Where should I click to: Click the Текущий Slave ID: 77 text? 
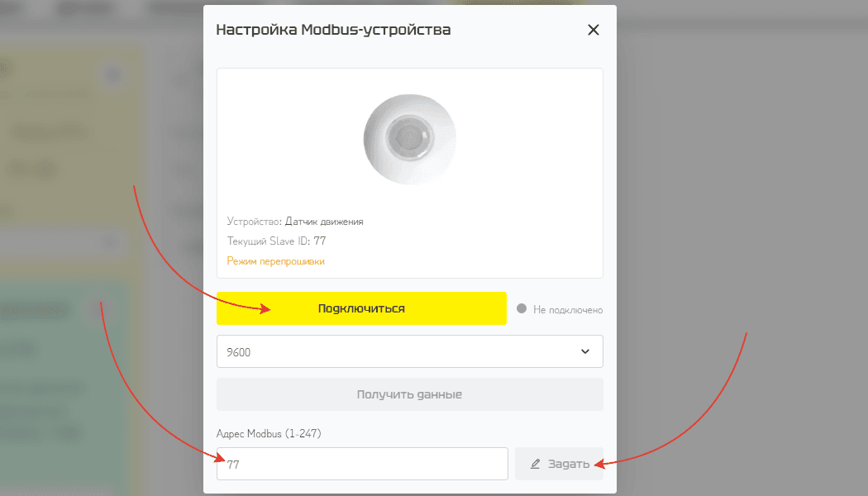pos(278,241)
